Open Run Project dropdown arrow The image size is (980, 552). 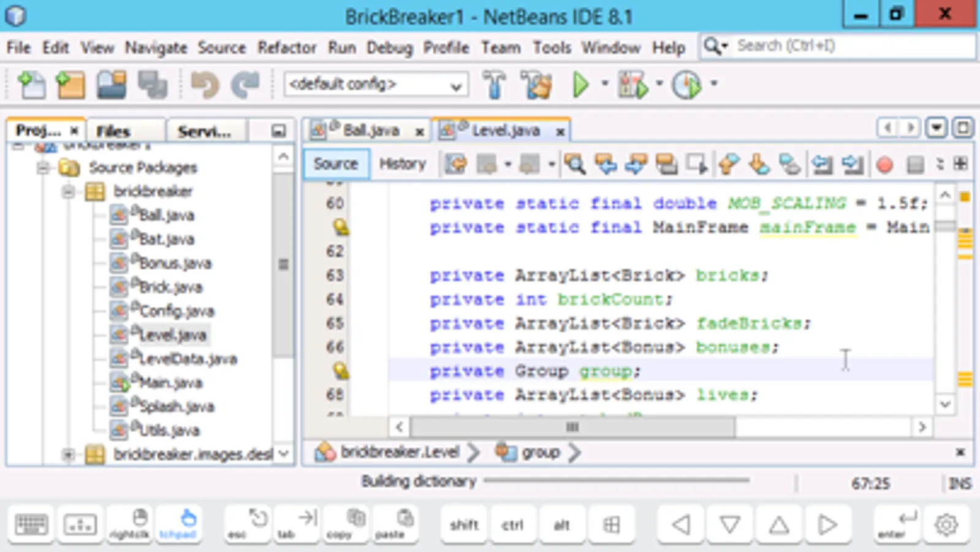click(x=604, y=83)
